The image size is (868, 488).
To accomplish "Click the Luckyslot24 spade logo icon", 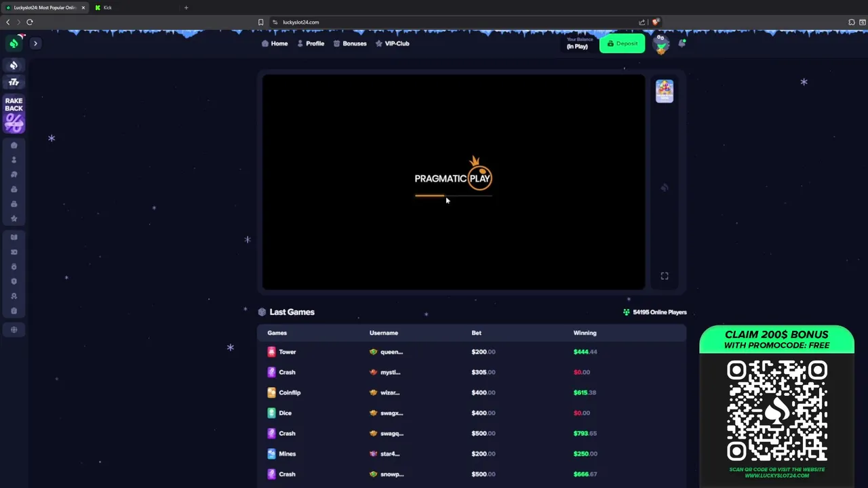I will point(14,43).
